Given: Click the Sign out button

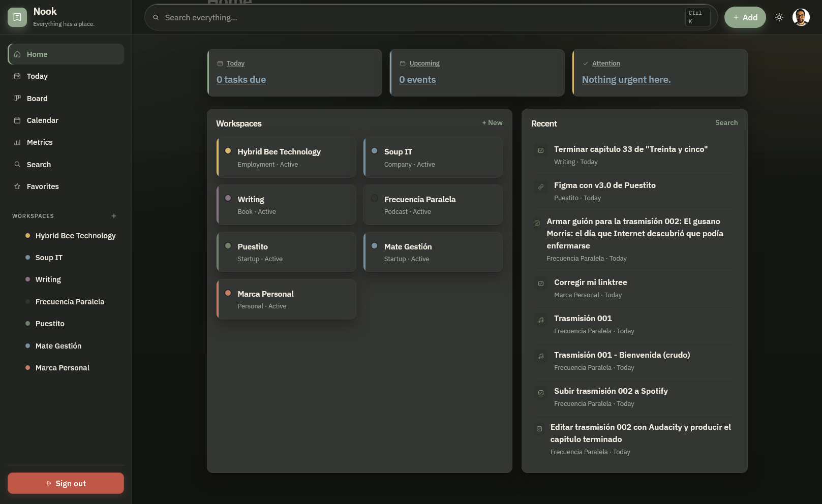Looking at the screenshot, I should (66, 483).
